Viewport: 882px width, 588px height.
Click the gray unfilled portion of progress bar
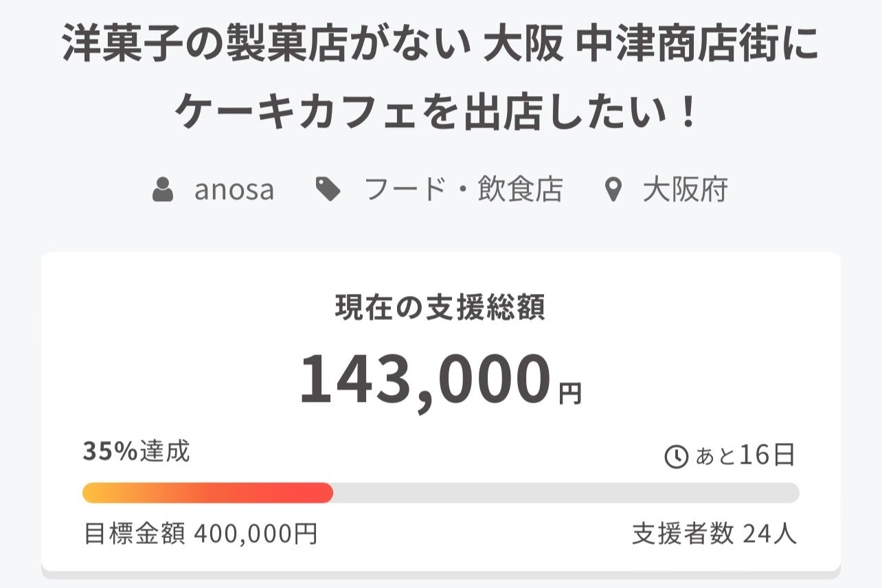[x=563, y=493]
